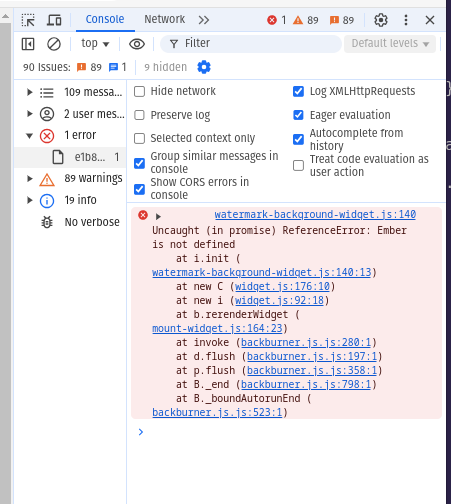Show more tabs via double chevron
This screenshot has width=451, height=504.
(x=204, y=20)
